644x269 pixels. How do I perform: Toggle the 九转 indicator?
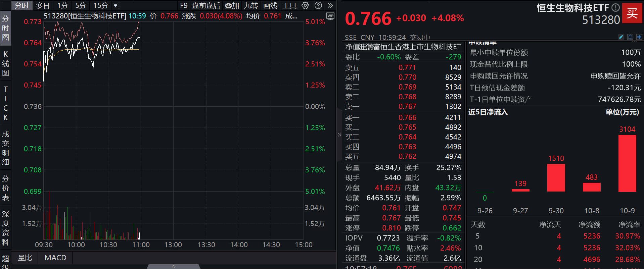click(251, 5)
